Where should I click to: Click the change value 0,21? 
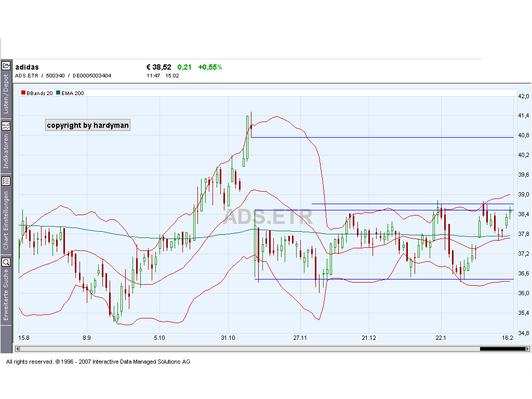184,67
